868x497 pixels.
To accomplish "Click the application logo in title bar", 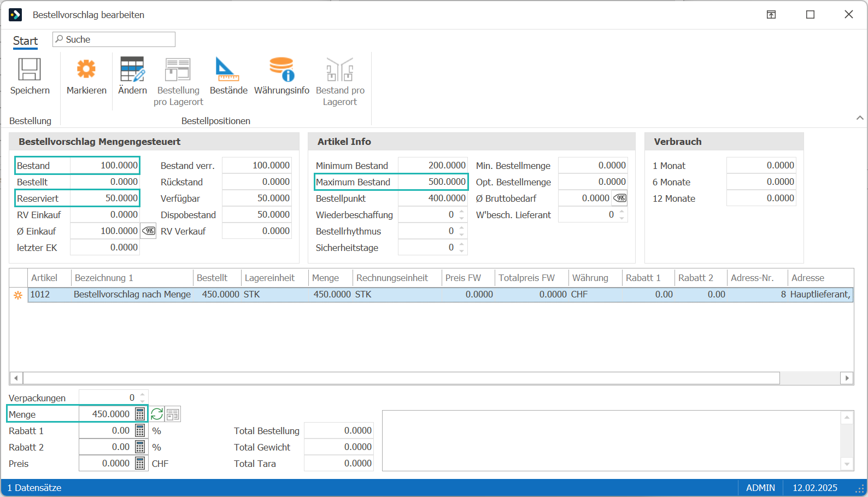I will [x=15, y=15].
